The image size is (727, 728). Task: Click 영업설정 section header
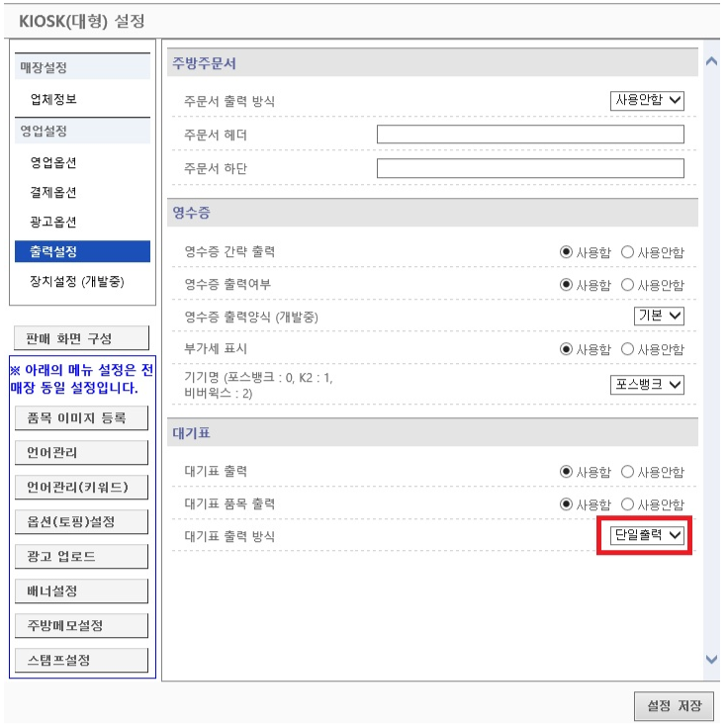82,131
